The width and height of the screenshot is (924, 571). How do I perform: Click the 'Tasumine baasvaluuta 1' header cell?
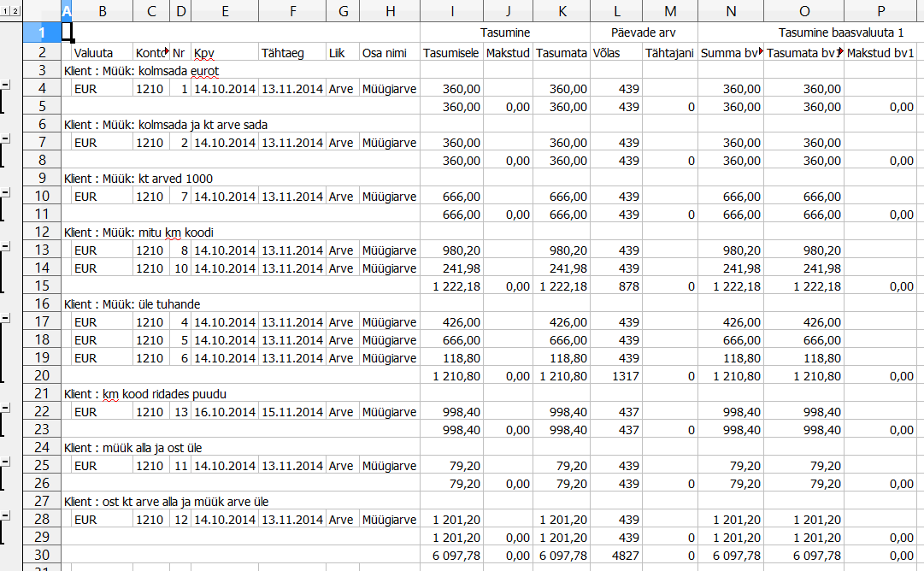pos(841,32)
